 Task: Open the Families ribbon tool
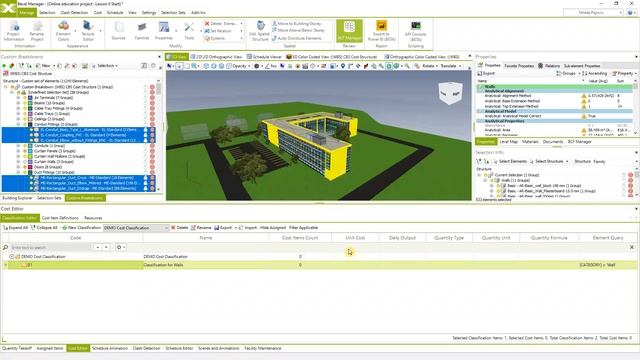pyautogui.click(x=142, y=31)
